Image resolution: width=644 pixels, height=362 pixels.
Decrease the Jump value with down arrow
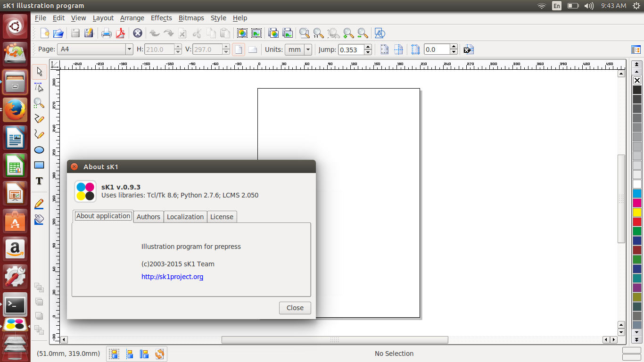point(368,52)
